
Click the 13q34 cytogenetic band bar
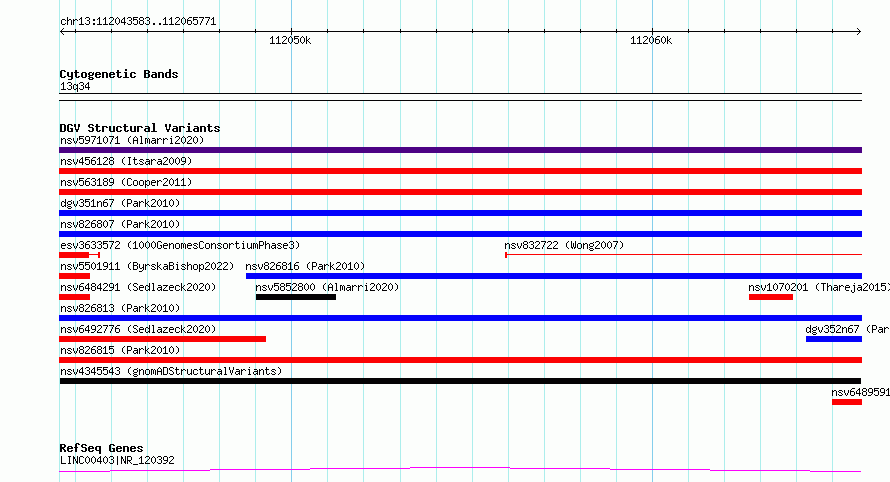460,97
